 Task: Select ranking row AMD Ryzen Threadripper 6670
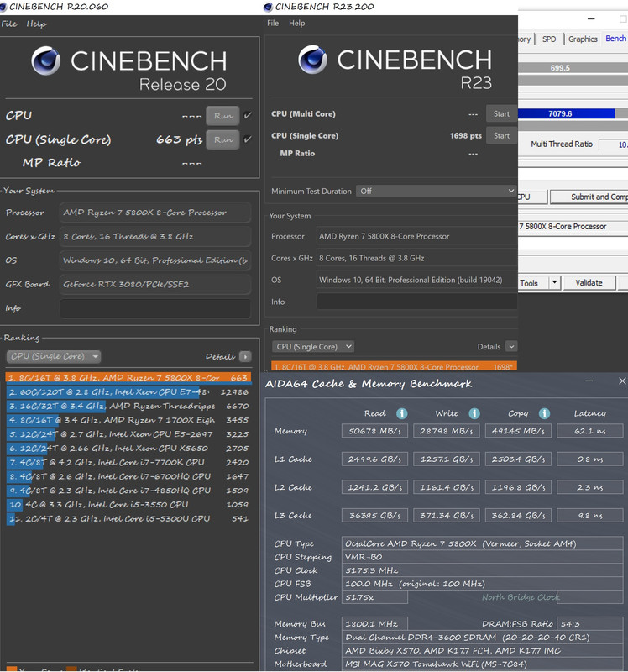[x=128, y=406]
